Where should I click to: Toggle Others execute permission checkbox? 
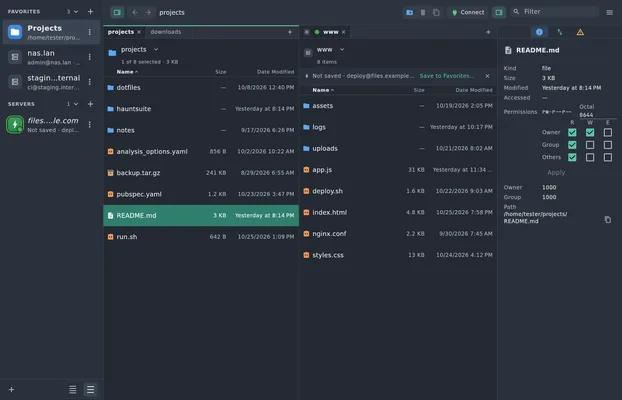tap(607, 157)
